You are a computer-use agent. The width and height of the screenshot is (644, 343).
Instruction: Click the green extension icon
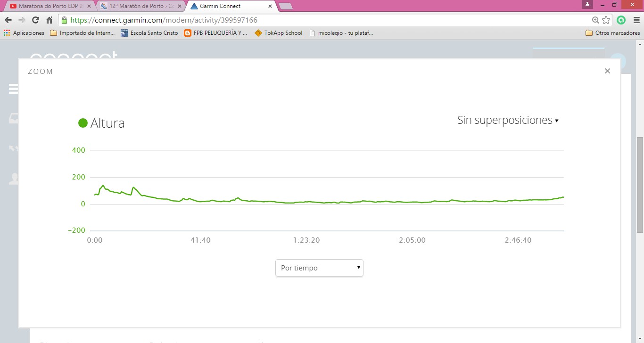pyautogui.click(x=621, y=20)
